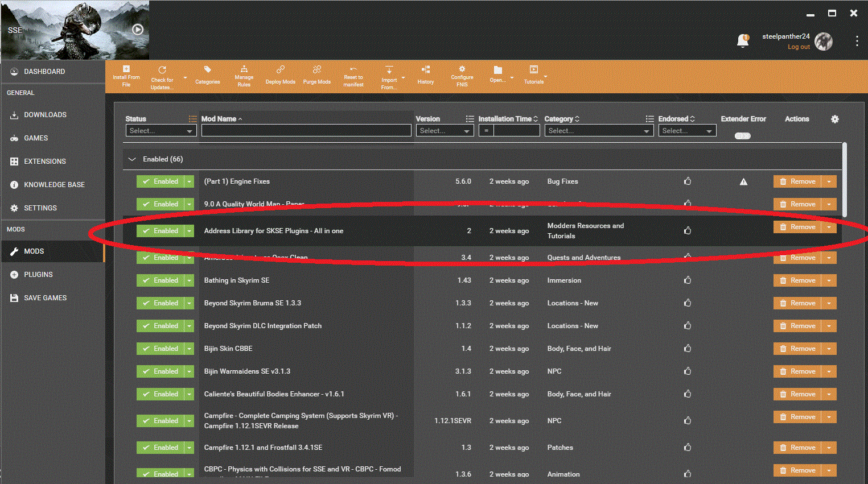Click Configure FNIS toolbar icon
Viewport: 868px width, 484px height.
point(462,76)
